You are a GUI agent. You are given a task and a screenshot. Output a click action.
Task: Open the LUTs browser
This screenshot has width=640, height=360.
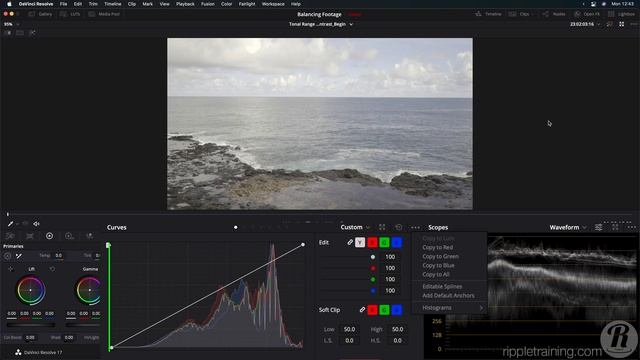(70, 14)
